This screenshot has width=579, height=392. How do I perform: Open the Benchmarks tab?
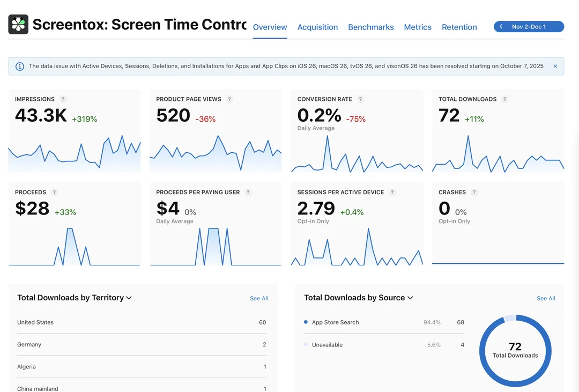coord(370,27)
